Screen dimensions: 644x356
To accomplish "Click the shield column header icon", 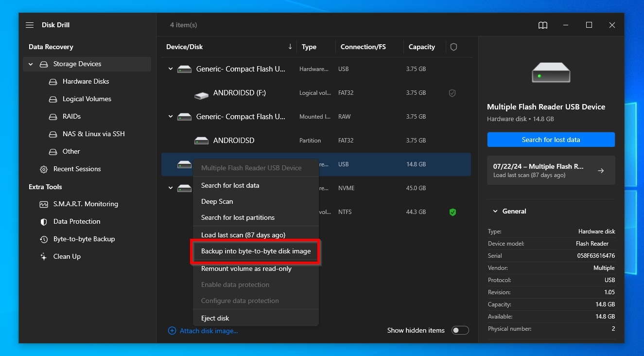I will pos(453,47).
